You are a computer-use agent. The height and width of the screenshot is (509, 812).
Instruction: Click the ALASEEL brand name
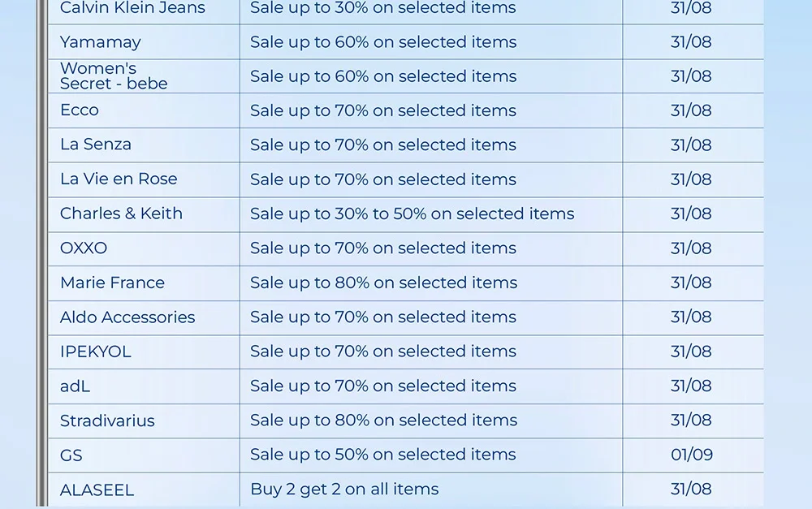pyautogui.click(x=97, y=490)
